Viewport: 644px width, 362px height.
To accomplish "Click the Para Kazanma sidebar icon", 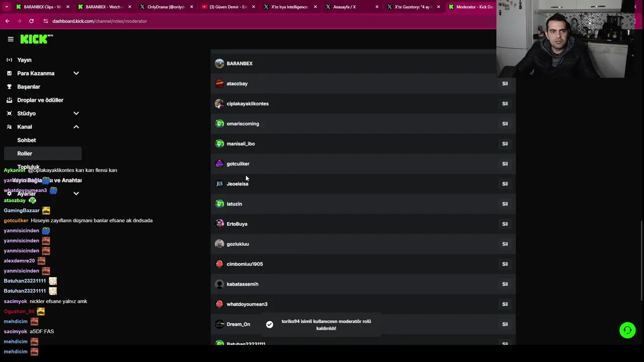I will (9, 73).
